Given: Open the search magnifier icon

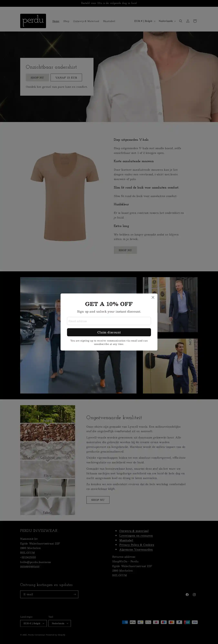Looking at the screenshot, I should (181, 21).
